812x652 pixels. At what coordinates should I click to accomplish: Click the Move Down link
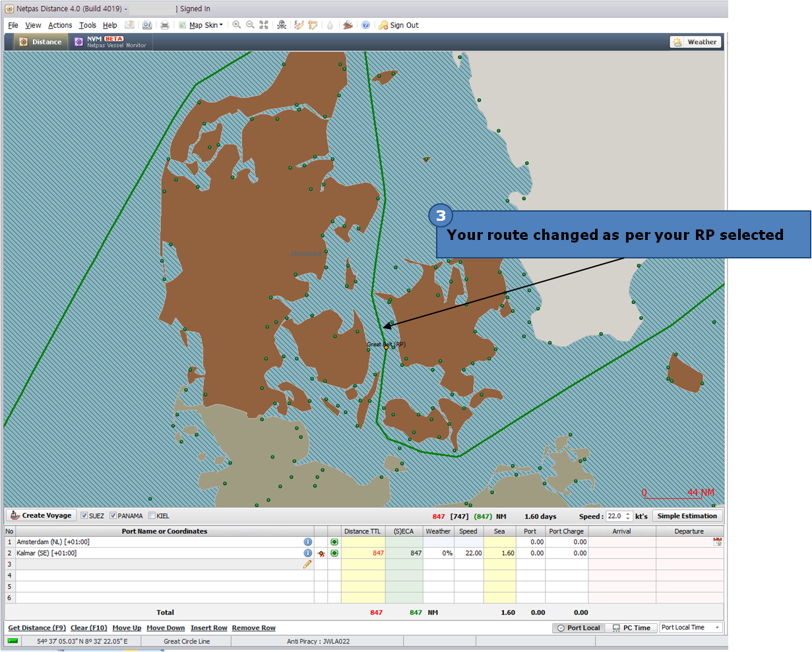[x=166, y=628]
